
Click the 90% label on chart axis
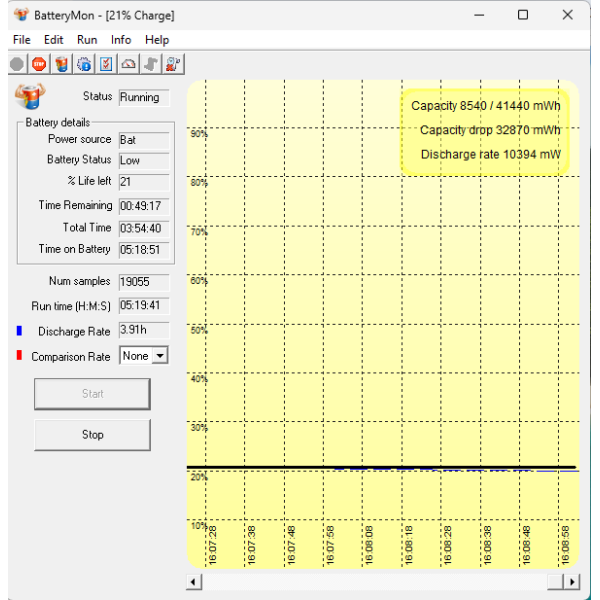pos(199,134)
